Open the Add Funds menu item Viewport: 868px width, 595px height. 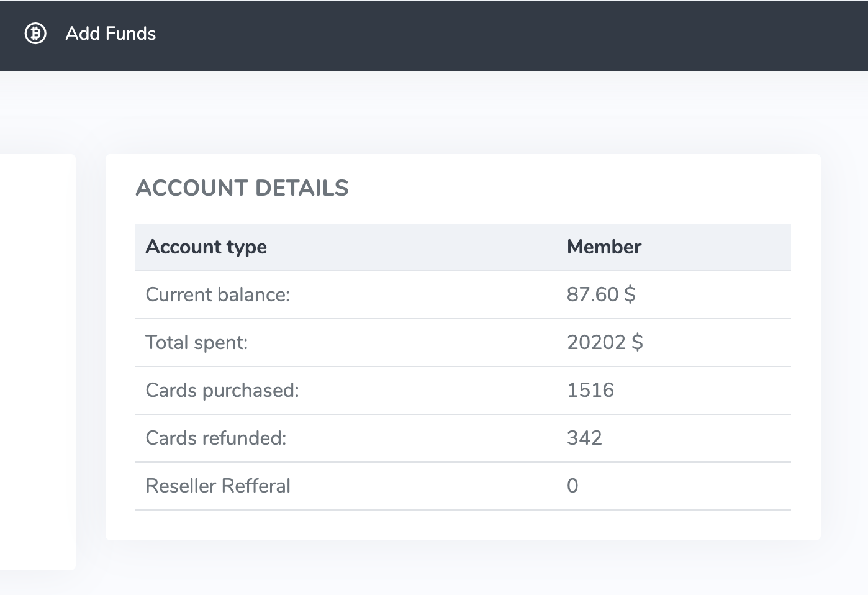coord(111,34)
